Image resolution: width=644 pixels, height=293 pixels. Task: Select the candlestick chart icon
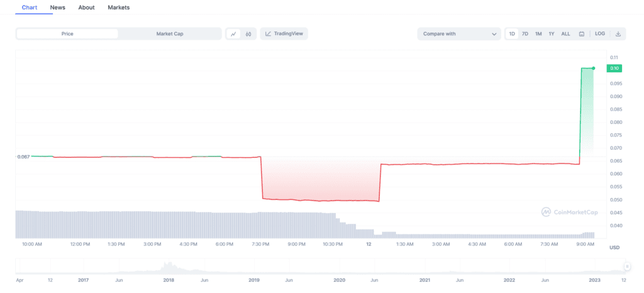tap(248, 34)
